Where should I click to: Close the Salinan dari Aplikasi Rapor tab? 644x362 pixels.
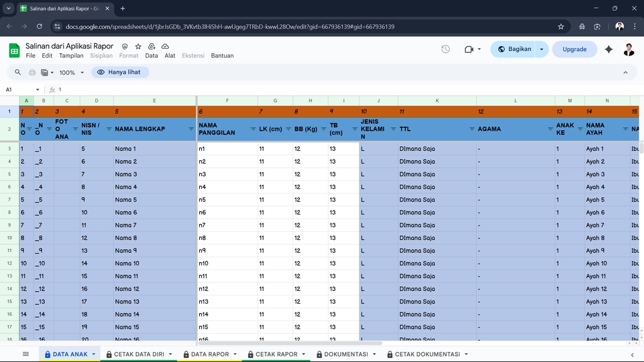(107, 8)
